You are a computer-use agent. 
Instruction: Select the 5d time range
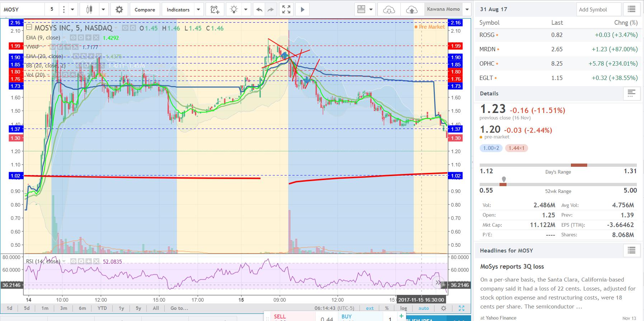(27, 308)
